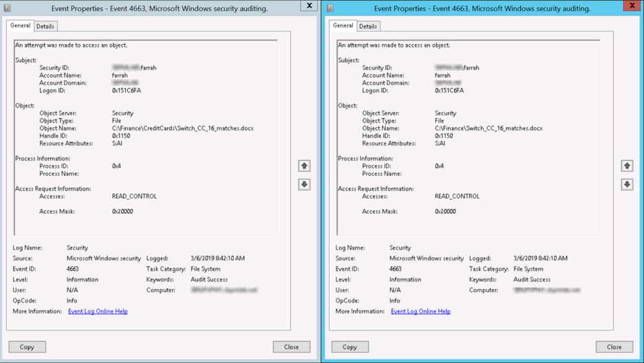
Task: Click the down arrow in right event window
Action: (x=627, y=184)
